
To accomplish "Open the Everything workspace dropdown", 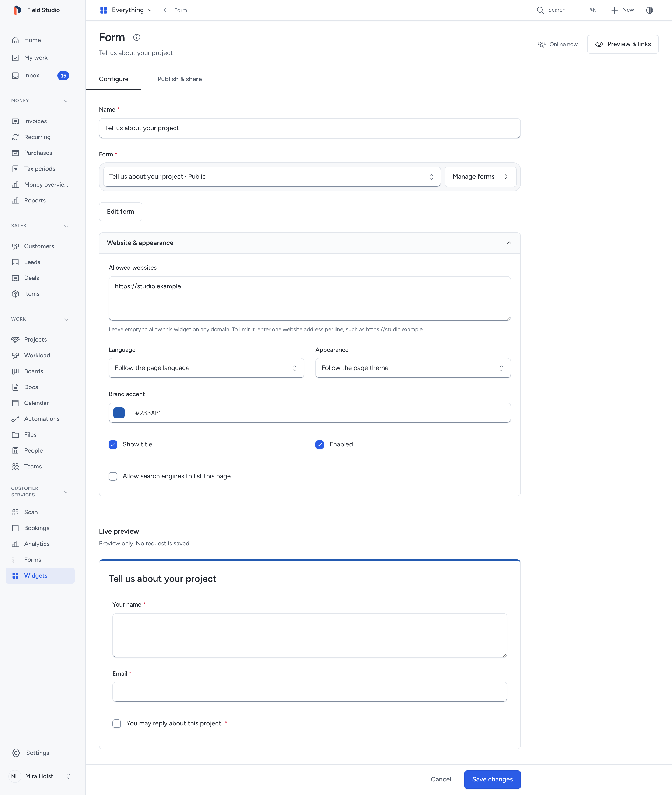I will click(126, 10).
